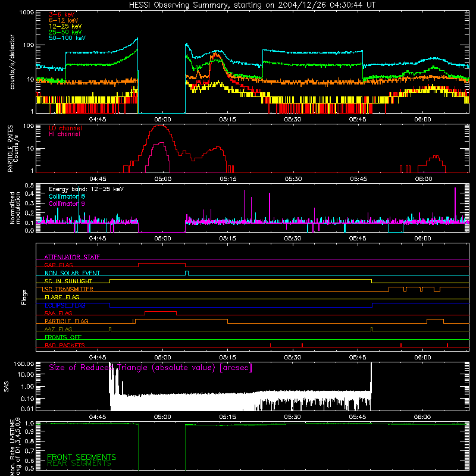Viewport: 476px width, 476px height.
Task: Click the counts/s/detector axis label
Action: (x=12, y=62)
